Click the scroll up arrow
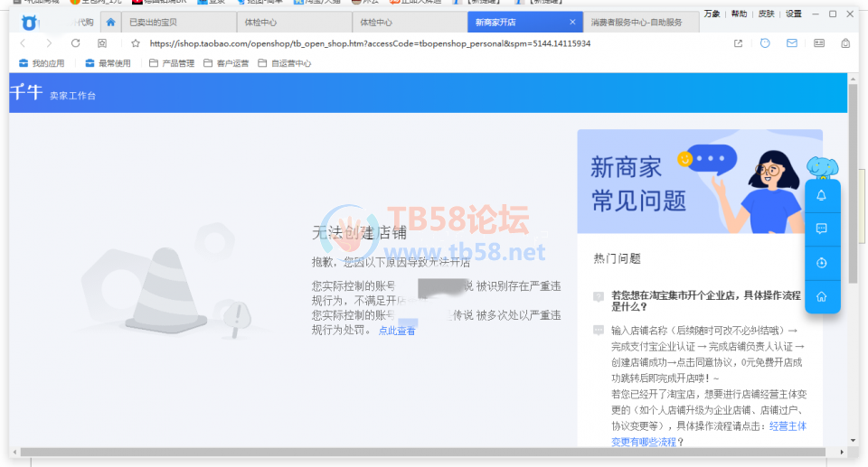 (x=853, y=79)
